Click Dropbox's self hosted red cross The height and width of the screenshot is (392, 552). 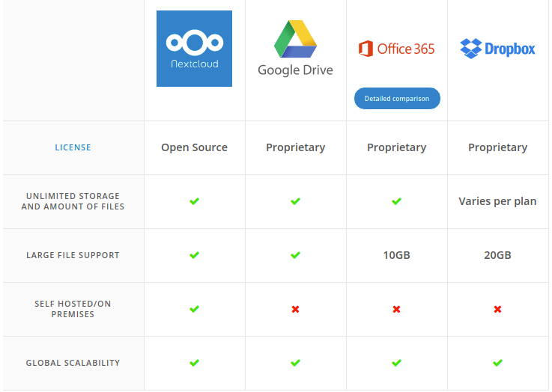pyautogui.click(x=497, y=309)
